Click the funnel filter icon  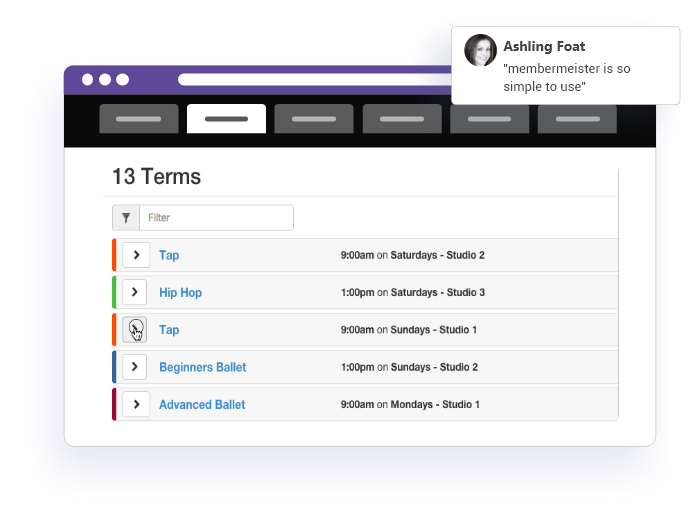[126, 218]
